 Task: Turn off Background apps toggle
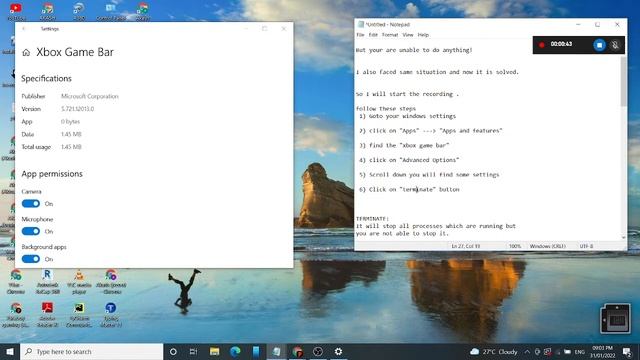(x=31, y=259)
